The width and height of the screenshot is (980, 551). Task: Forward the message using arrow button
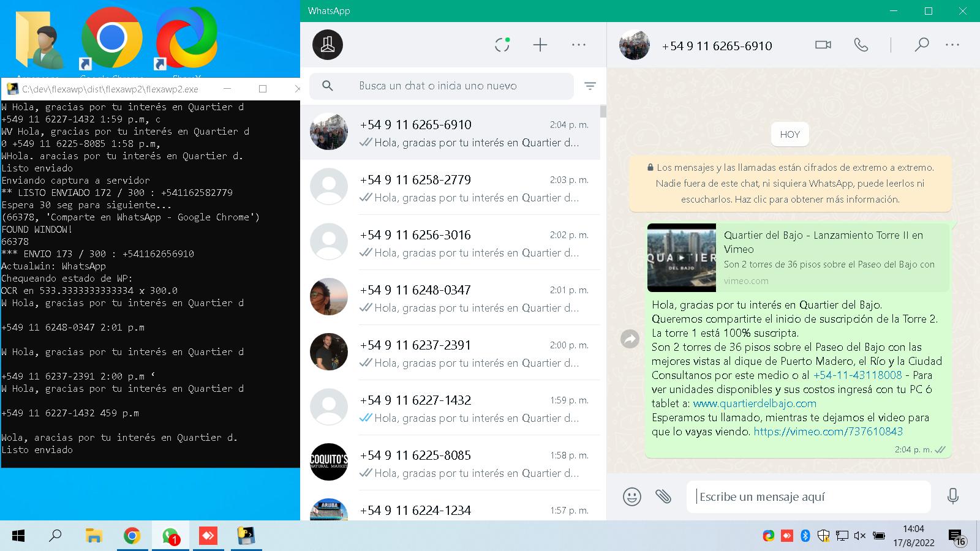pyautogui.click(x=630, y=339)
